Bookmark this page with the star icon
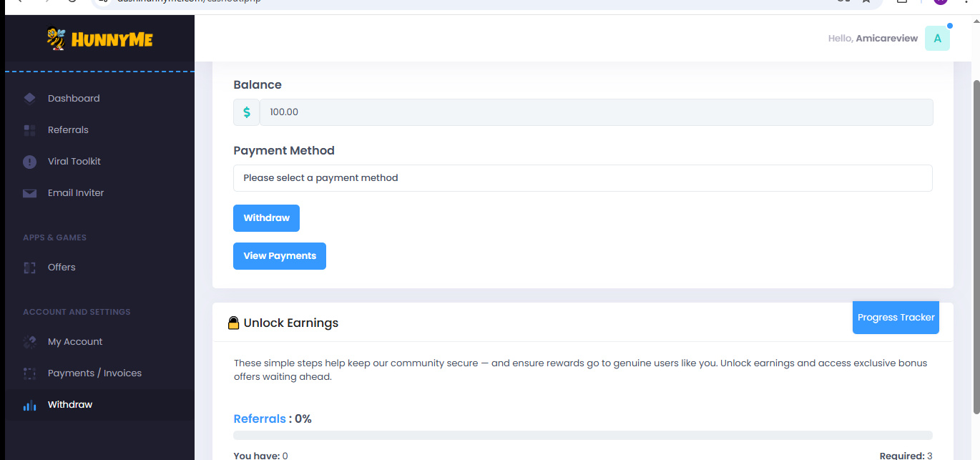Viewport: 980px width, 460px height. click(x=866, y=1)
